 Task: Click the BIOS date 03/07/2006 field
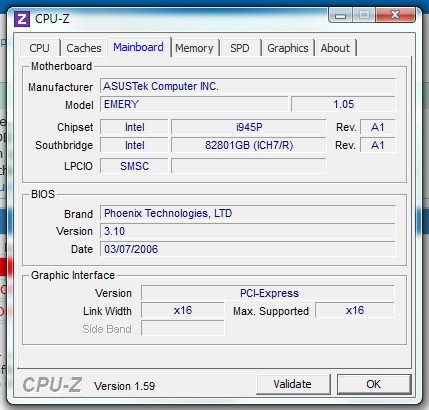coord(248,249)
